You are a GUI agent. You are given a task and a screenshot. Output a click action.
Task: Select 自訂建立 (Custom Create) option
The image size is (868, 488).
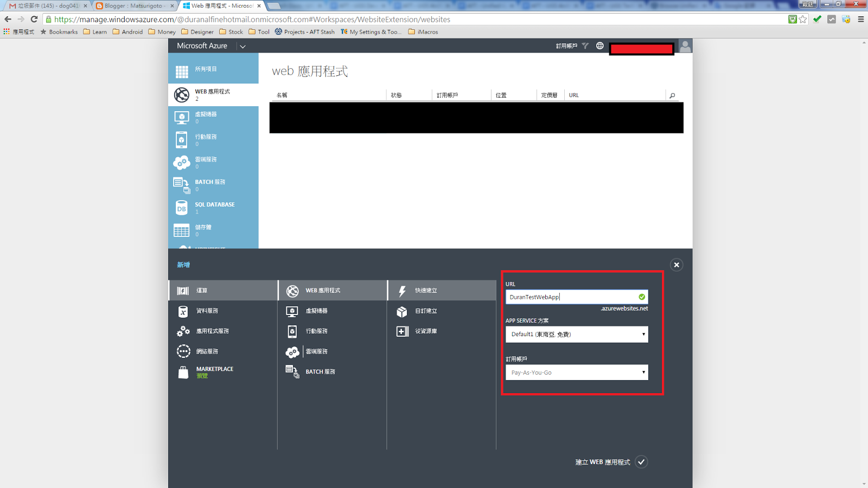[x=442, y=311]
